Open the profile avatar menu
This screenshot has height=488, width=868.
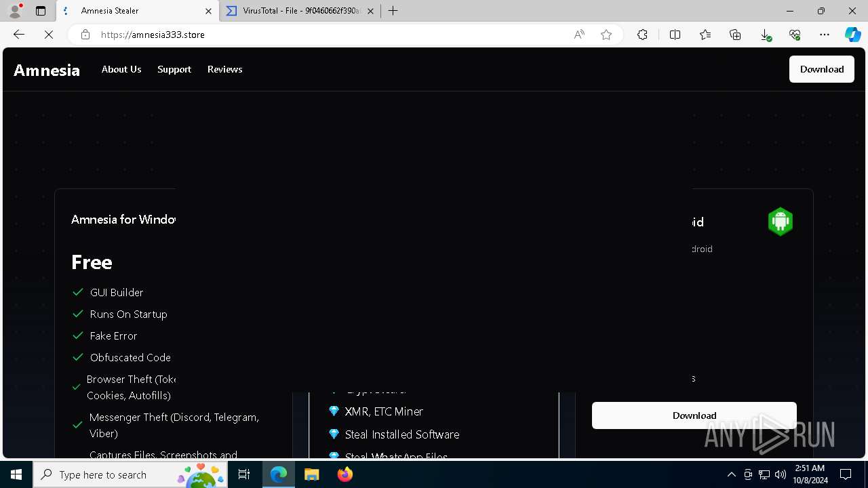15,11
